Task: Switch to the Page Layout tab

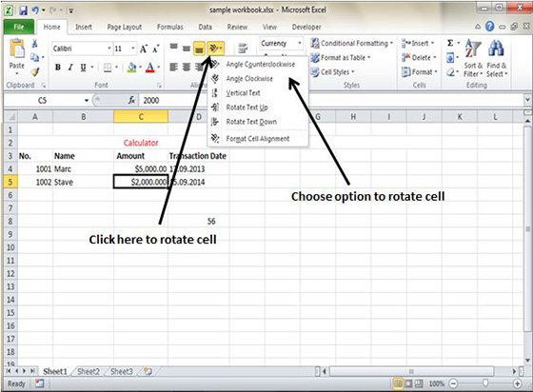Action: coord(124,27)
